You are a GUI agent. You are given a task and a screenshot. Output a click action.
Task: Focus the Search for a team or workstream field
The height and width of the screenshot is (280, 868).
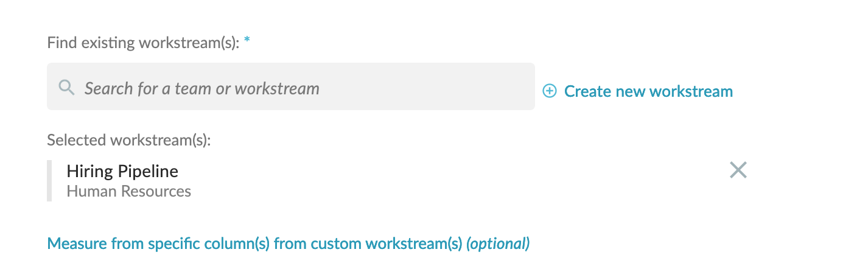[291, 86]
